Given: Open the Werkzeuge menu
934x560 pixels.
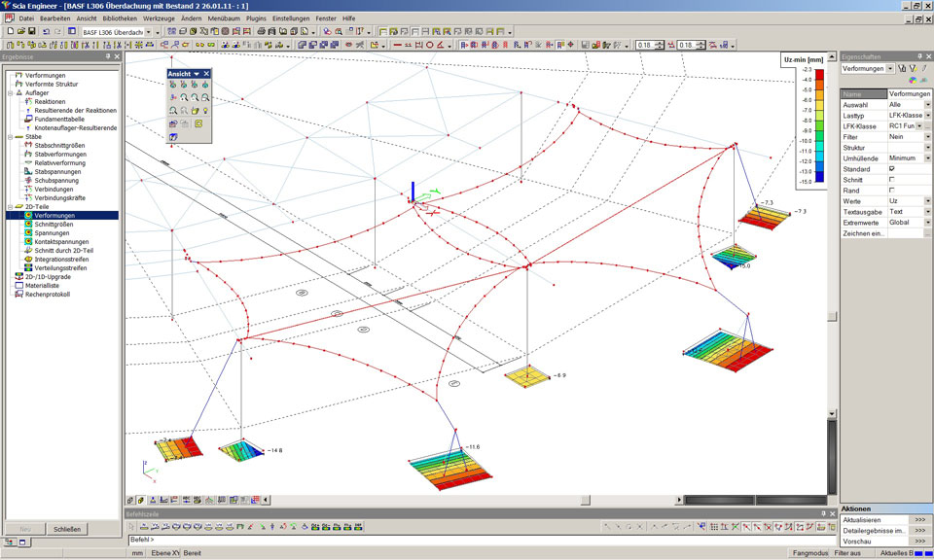Looking at the screenshot, I should click(x=159, y=18).
